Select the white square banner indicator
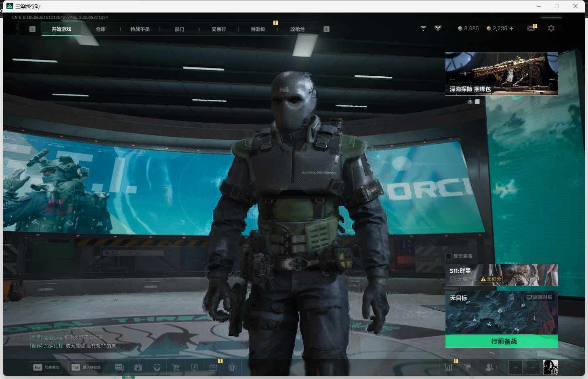Image resolution: width=588 pixels, height=379 pixels. [x=477, y=102]
